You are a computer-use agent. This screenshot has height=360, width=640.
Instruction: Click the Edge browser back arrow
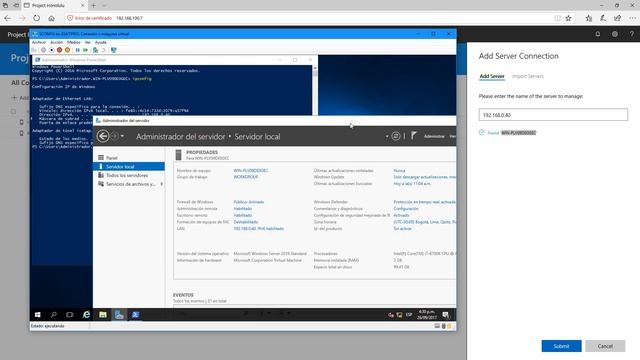click(x=8, y=18)
